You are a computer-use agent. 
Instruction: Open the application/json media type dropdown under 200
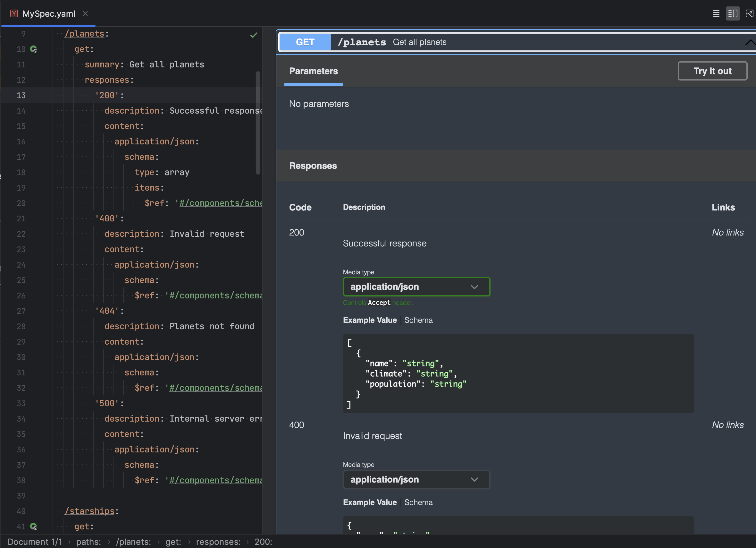tap(416, 287)
